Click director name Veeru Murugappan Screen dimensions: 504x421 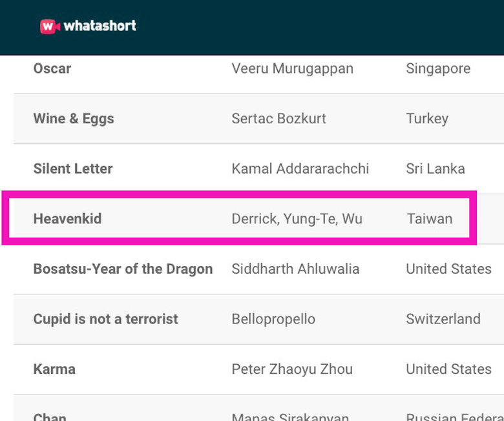(292, 68)
